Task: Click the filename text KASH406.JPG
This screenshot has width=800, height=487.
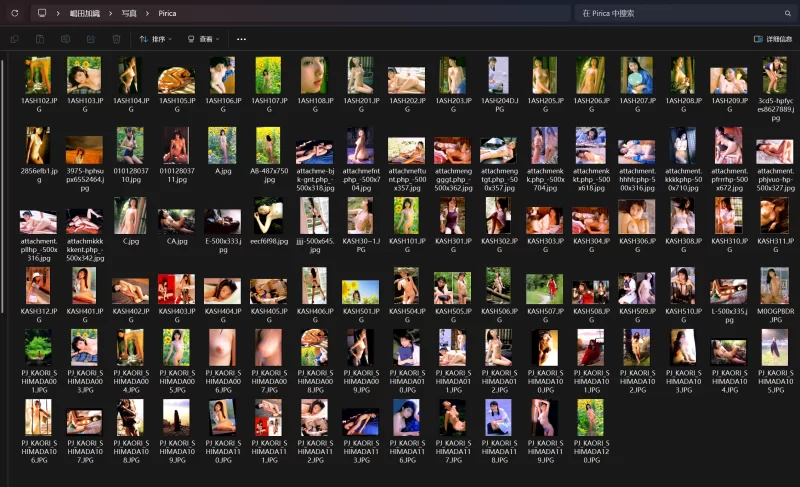Action: tap(315, 315)
